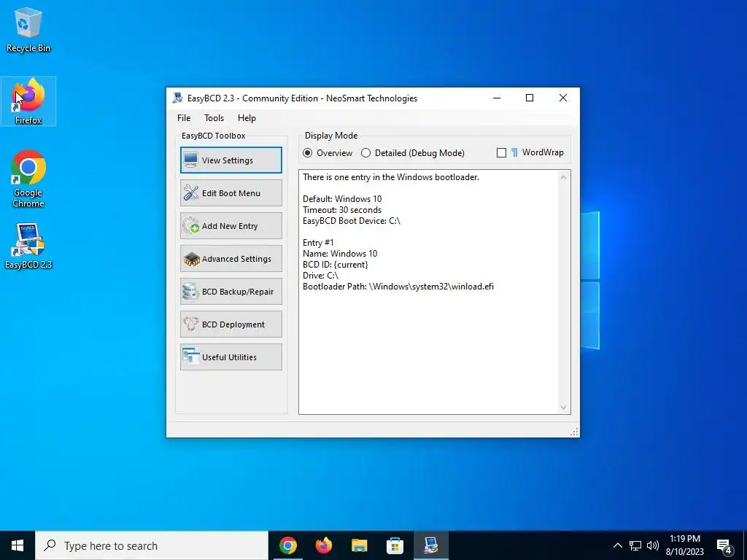747x560 pixels.
Task: Enable the WordWrap checkbox
Action: click(501, 153)
